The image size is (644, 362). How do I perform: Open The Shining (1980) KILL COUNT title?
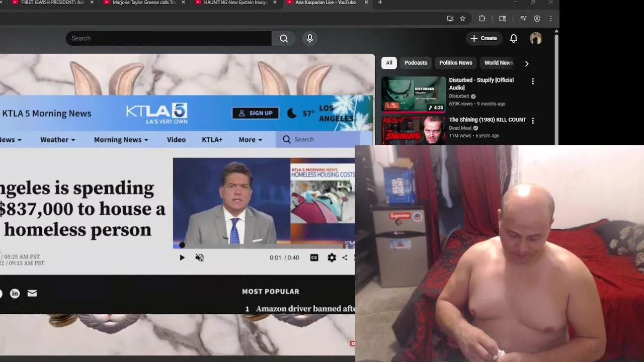487,120
